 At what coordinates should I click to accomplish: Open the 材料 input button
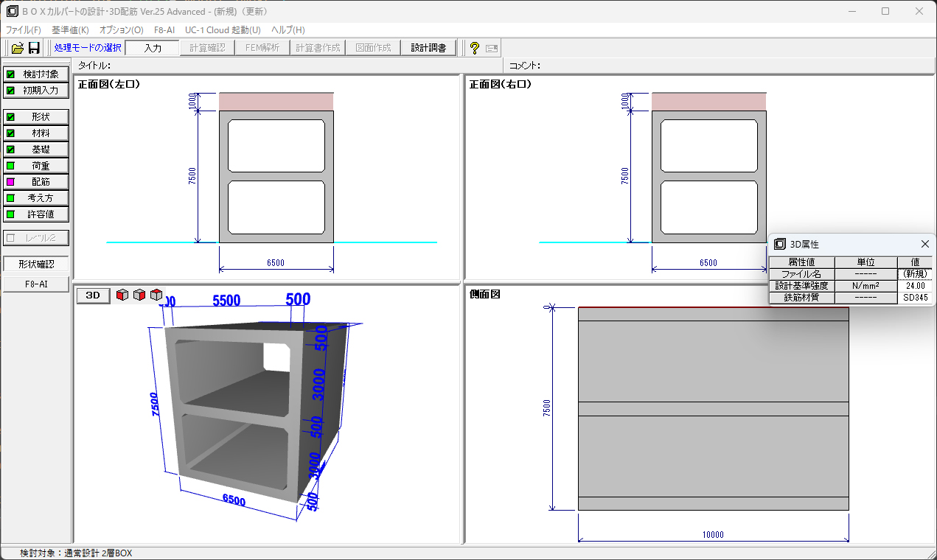coord(36,133)
